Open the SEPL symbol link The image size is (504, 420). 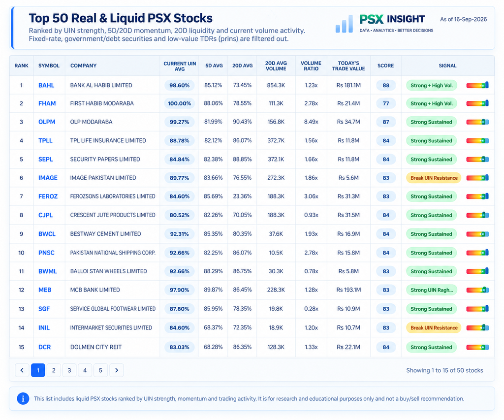point(46,159)
